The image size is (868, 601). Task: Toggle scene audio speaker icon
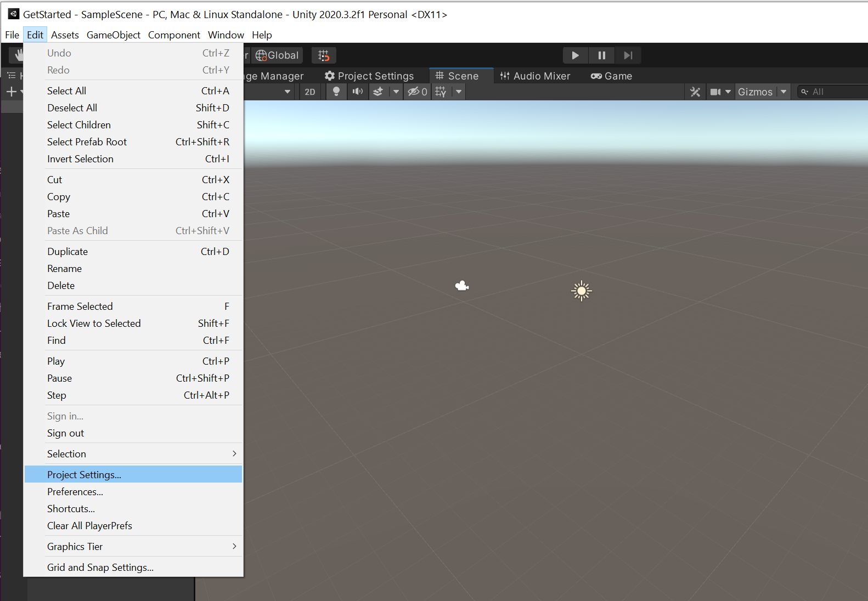point(358,92)
